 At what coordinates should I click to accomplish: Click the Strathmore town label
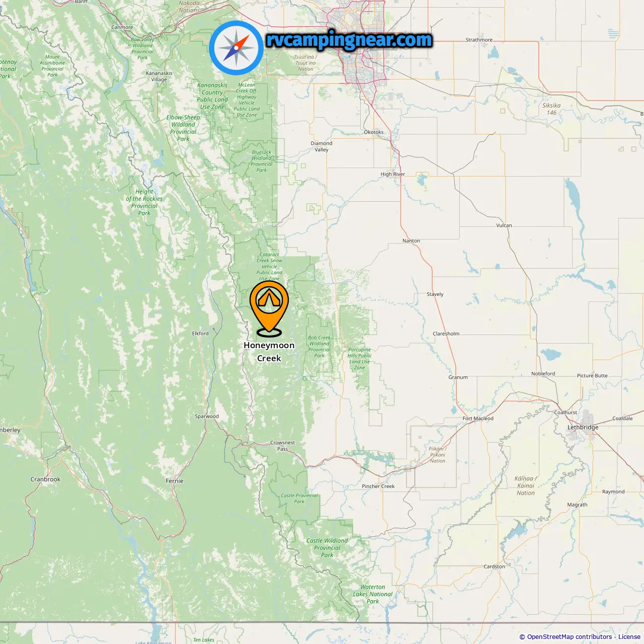pos(479,40)
